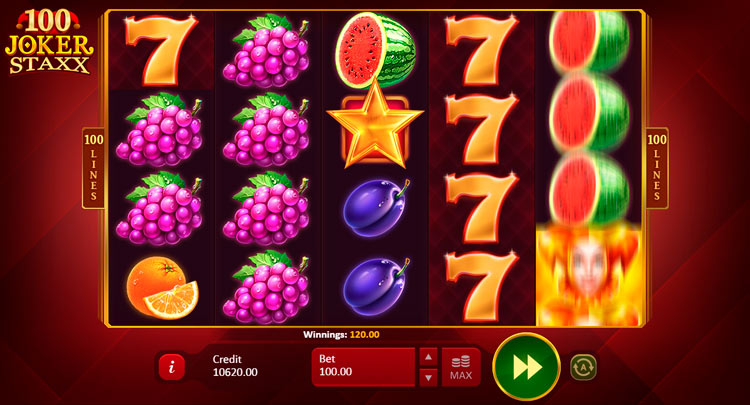Click the upper plum on reel three
The image size is (750, 405).
(x=376, y=208)
